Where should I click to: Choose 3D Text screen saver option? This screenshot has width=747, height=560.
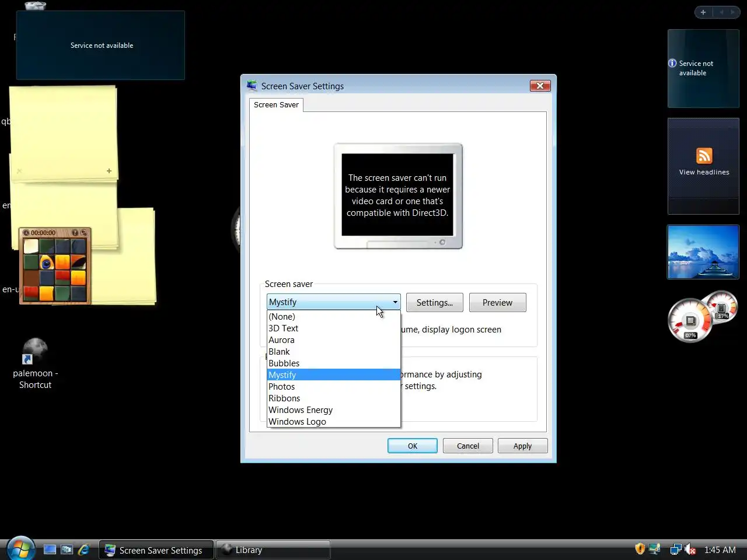pyautogui.click(x=333, y=328)
